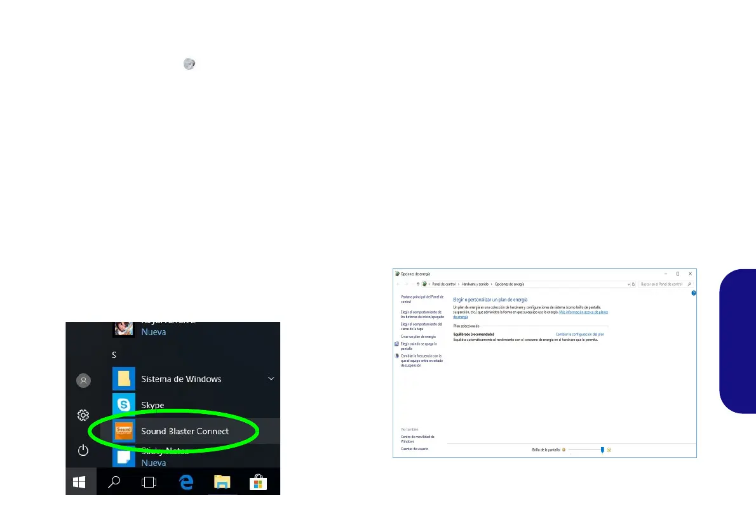This screenshot has height=532, width=756.
Task: Click the Royal Revolt 2 game icon
Action: pos(123,329)
